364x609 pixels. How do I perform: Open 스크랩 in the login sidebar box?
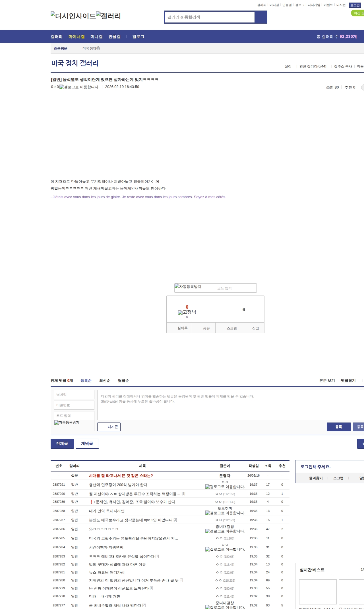point(338,478)
